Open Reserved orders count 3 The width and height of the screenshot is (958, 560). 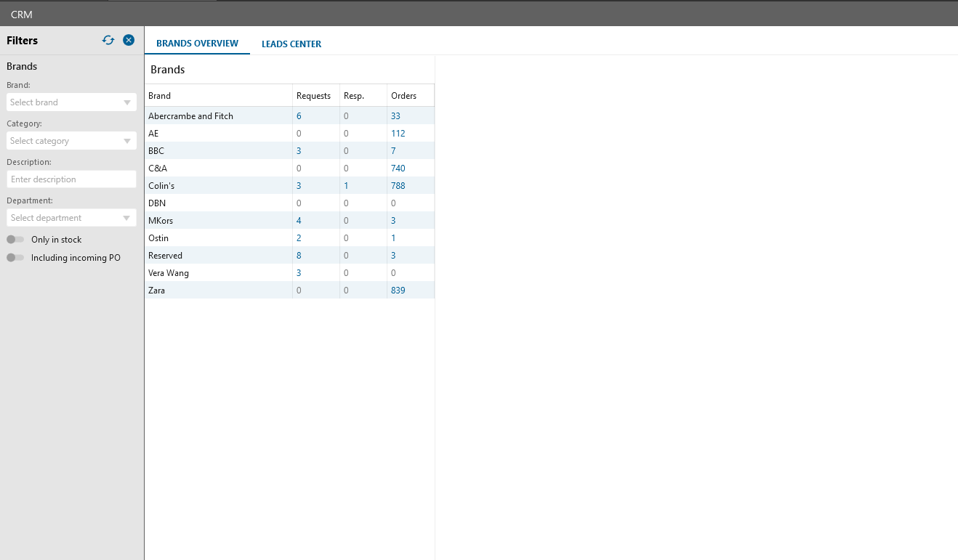click(x=393, y=256)
